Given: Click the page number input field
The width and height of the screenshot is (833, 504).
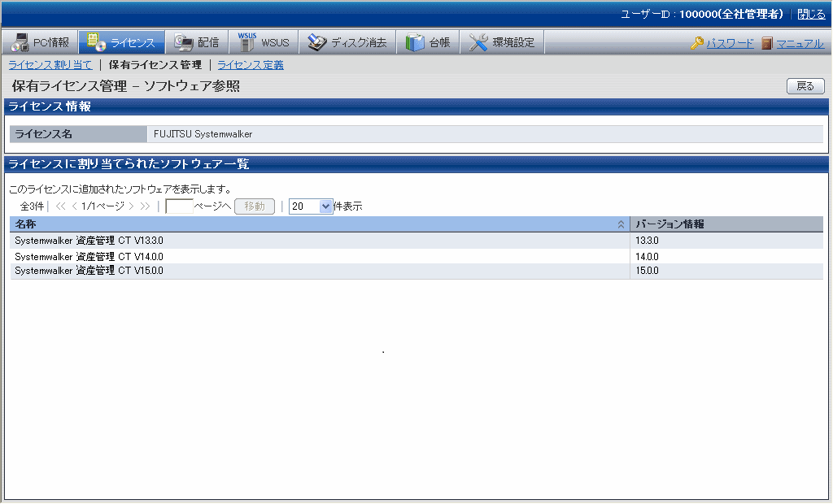Looking at the screenshot, I should (179, 206).
